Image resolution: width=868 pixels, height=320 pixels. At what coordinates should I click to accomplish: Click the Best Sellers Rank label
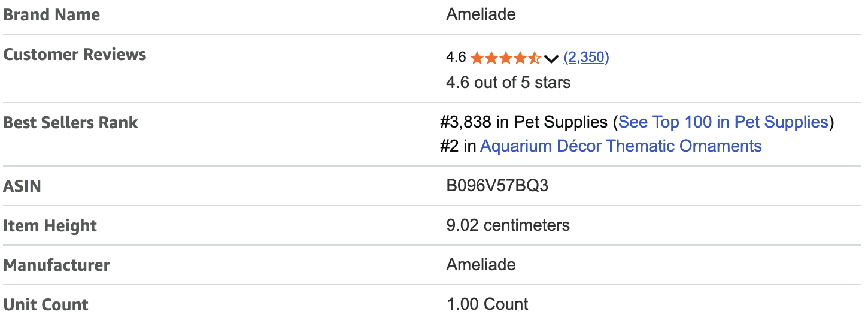71,123
